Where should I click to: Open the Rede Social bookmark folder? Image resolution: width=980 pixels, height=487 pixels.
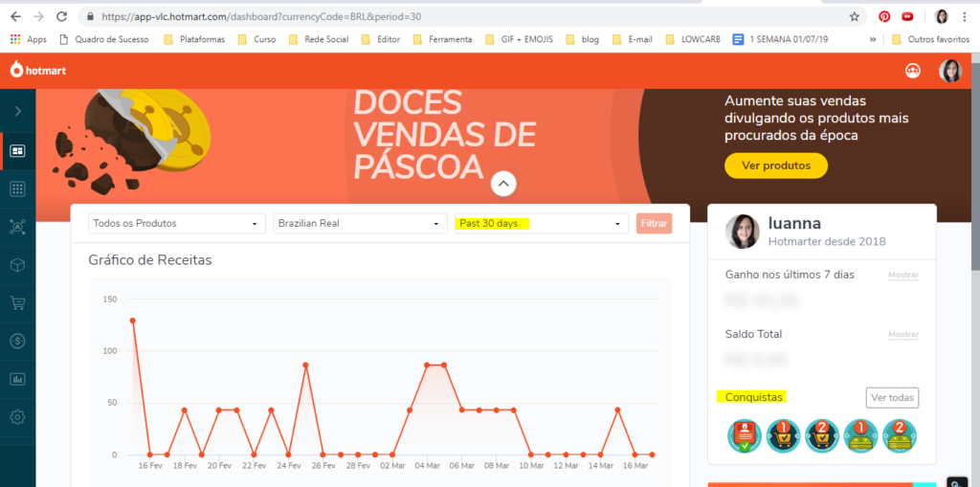pyautogui.click(x=320, y=39)
